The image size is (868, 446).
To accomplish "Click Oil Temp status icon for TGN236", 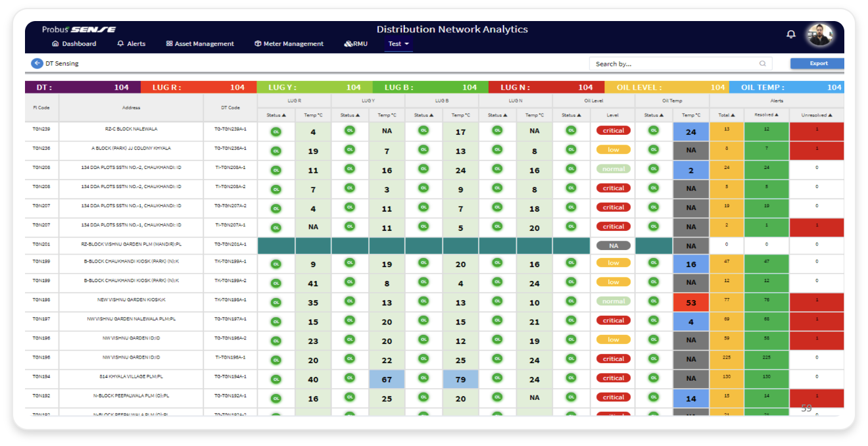I will coord(653,150).
